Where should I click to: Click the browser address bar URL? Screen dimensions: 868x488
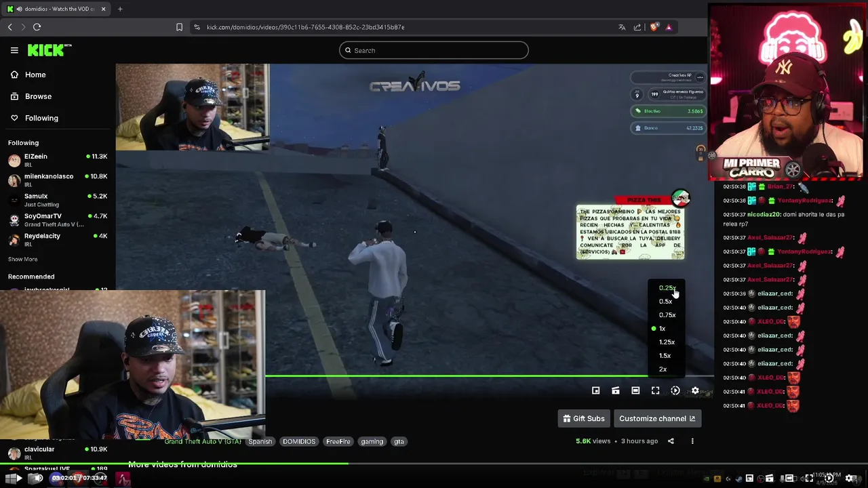[305, 27]
